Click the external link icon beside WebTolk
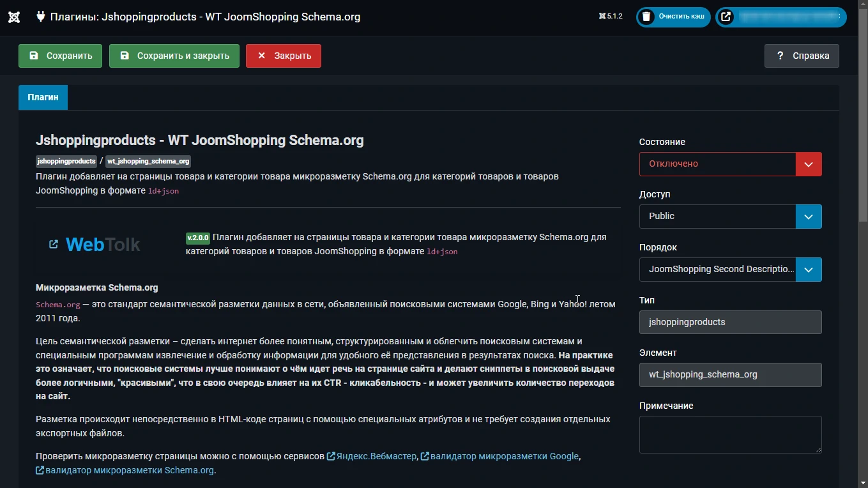 [x=54, y=244]
